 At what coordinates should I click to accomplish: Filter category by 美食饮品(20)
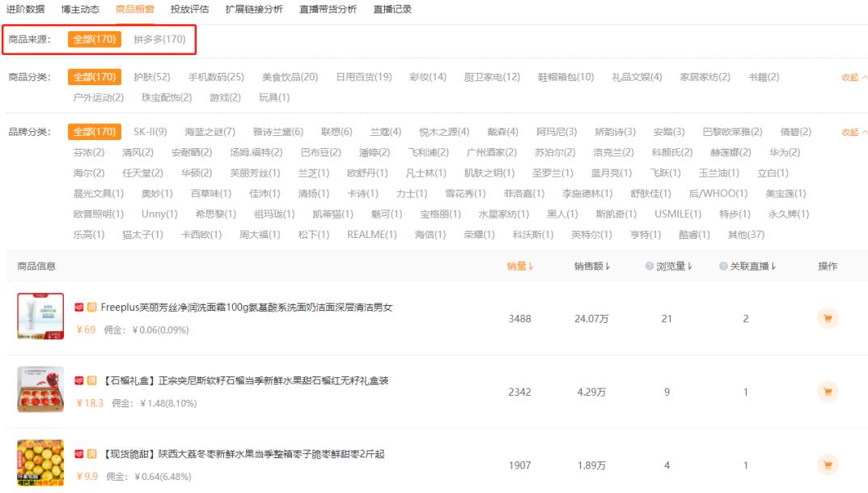(290, 77)
